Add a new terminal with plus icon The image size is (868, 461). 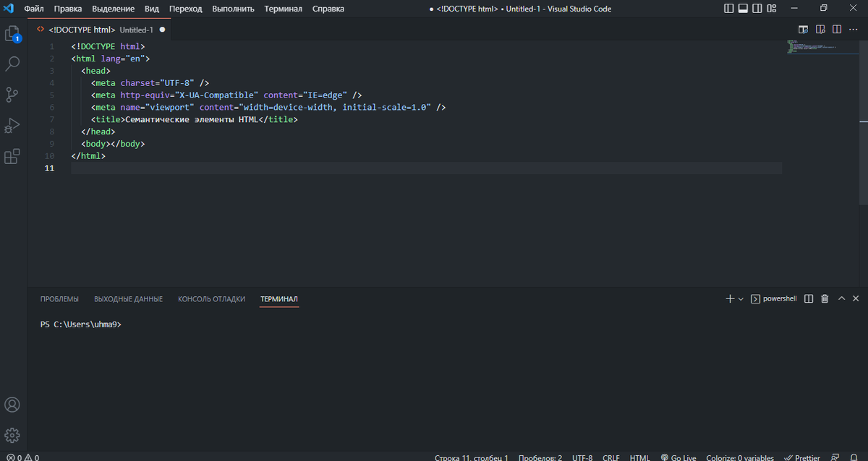click(x=730, y=298)
